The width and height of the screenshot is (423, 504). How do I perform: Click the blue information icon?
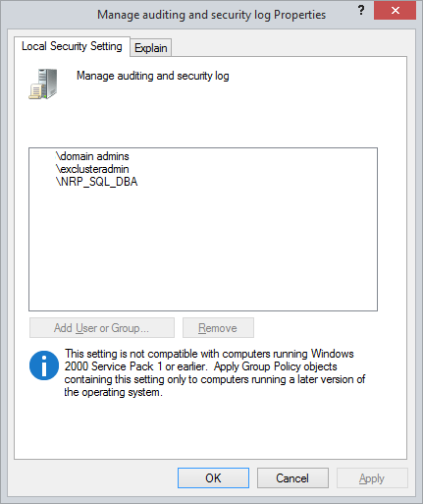click(x=44, y=365)
